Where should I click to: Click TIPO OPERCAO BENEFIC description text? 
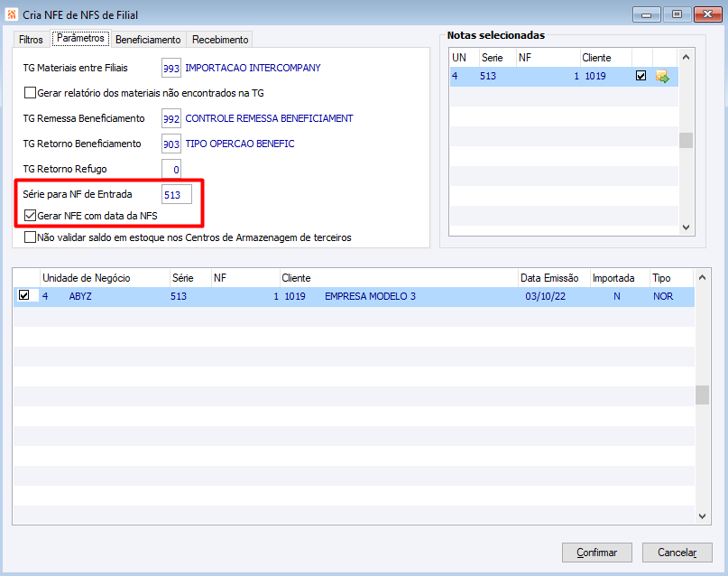tap(240, 144)
